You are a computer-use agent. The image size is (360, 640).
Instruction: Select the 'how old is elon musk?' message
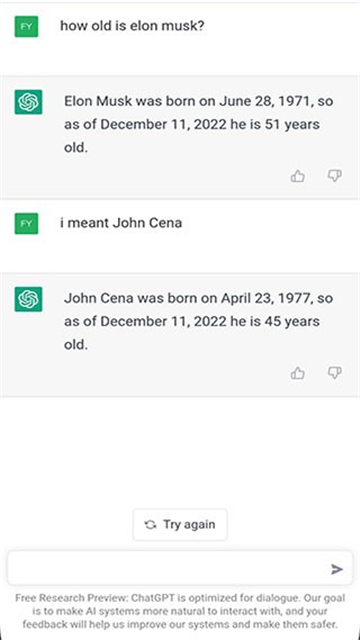(132, 26)
